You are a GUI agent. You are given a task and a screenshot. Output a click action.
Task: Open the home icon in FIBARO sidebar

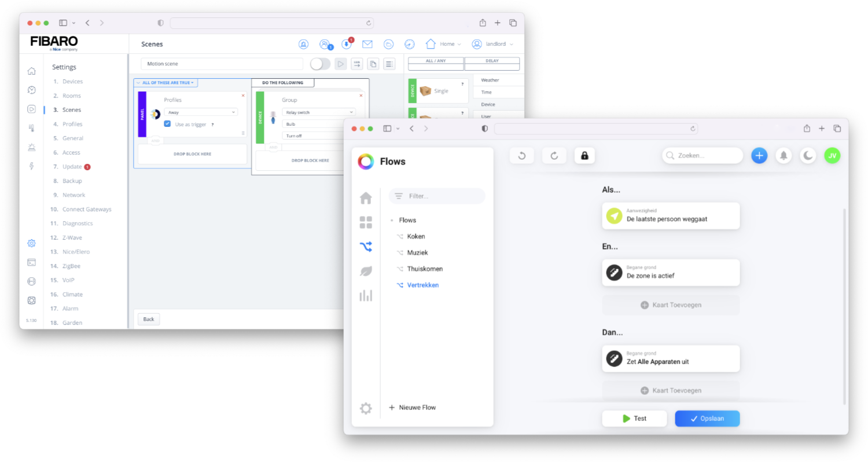[x=31, y=71]
